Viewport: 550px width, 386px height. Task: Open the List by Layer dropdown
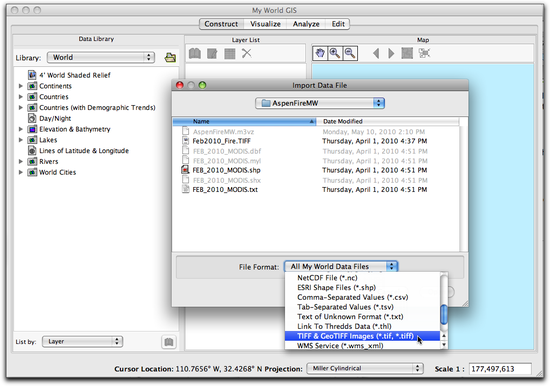click(82, 341)
